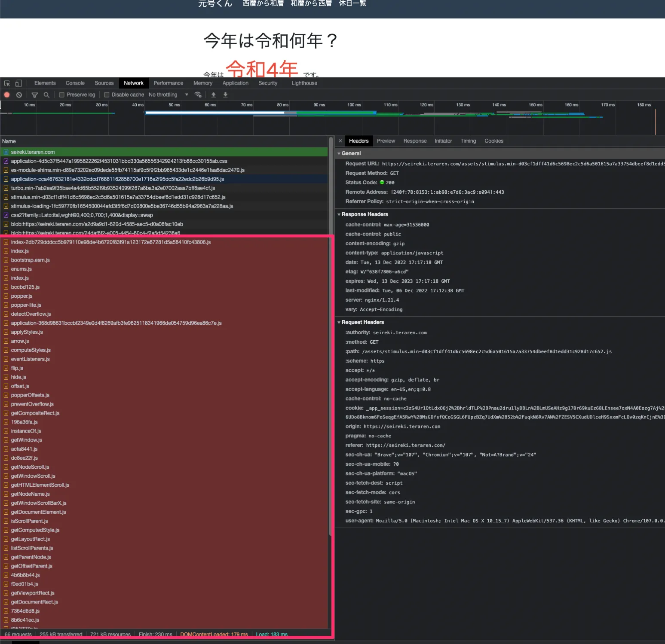Stop recording network log
Viewport: 665px width, 644px height.
7,95
